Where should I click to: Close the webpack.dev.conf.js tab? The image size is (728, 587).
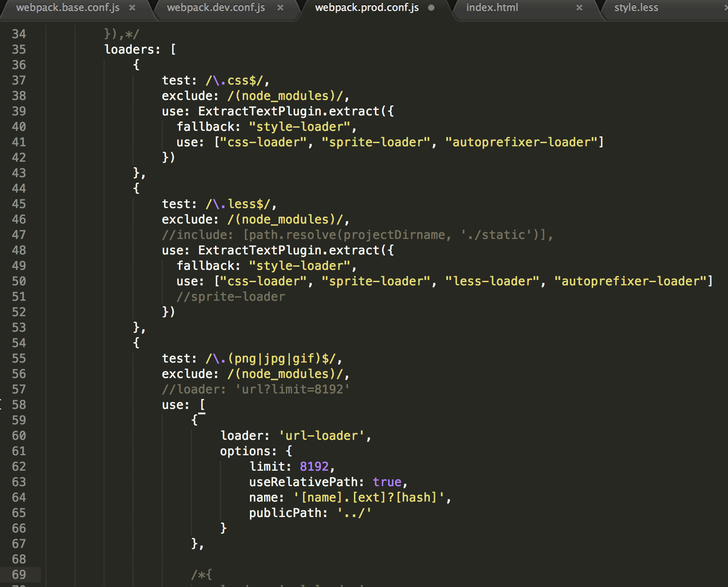[280, 8]
